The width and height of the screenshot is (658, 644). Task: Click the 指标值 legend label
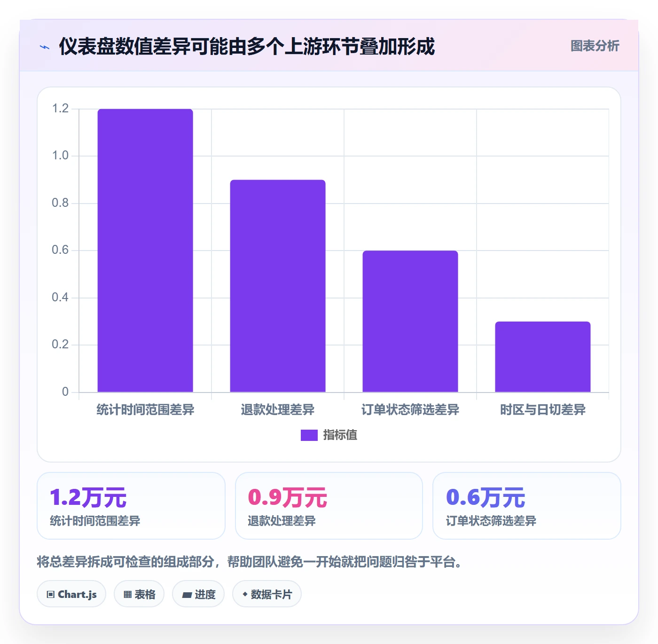coord(340,435)
